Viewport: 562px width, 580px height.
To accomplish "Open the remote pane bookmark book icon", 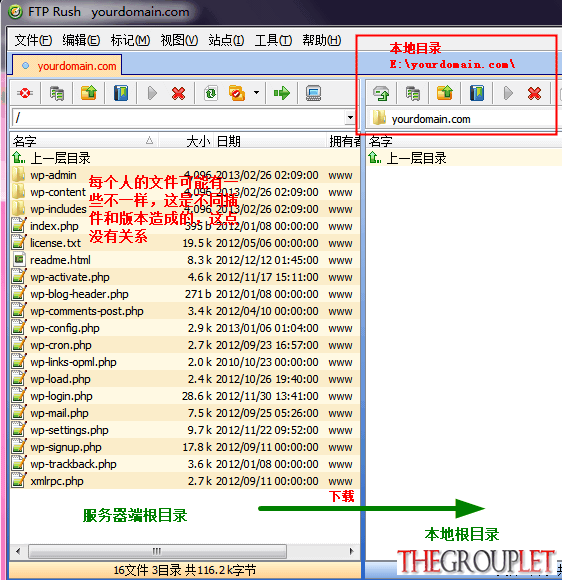I will pos(121,93).
